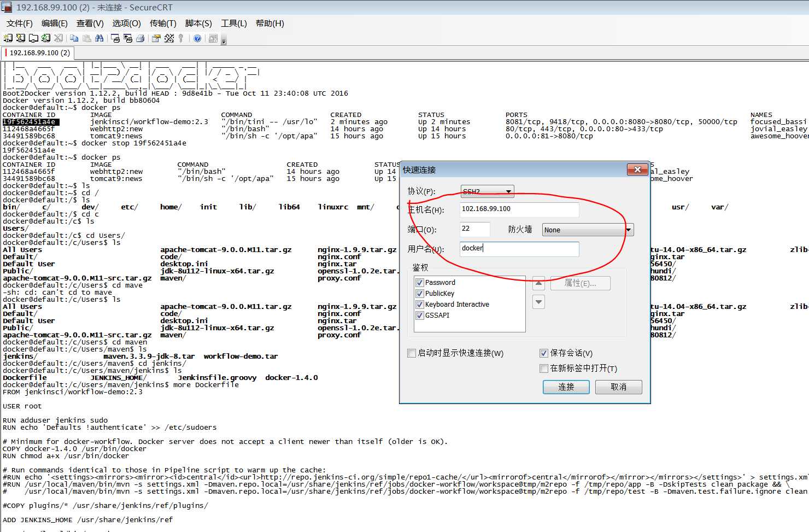
Task: Open the 工具(L) menu
Action: [234, 24]
